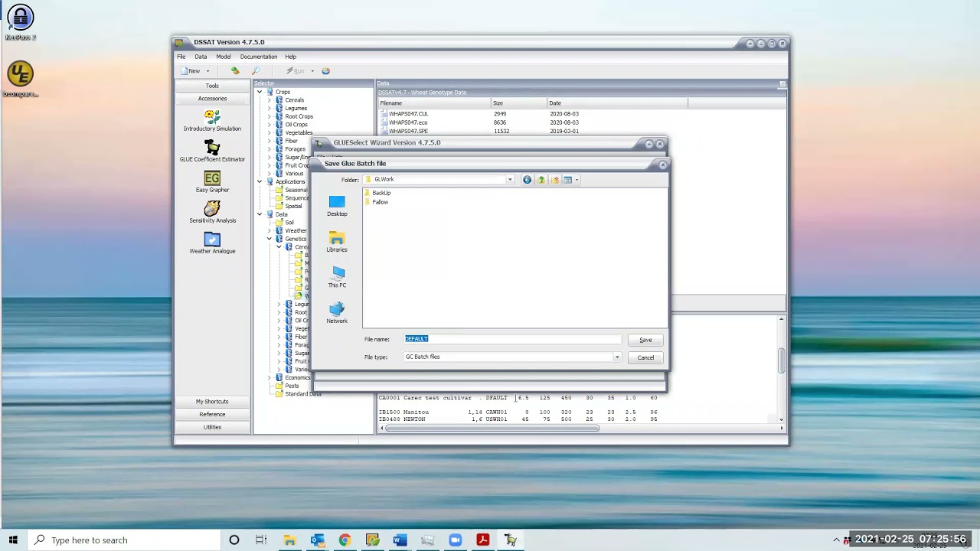980x551 pixels.
Task: Go back with the blue arrow in Save dialog
Action: (x=527, y=180)
